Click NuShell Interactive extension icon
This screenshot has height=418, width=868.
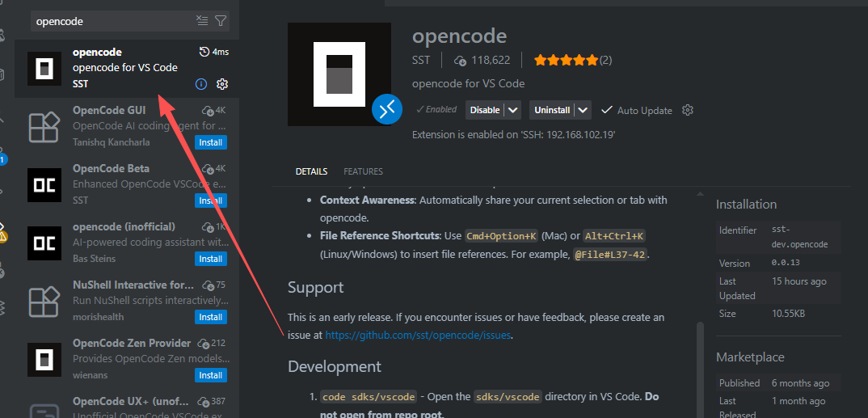[44, 302]
